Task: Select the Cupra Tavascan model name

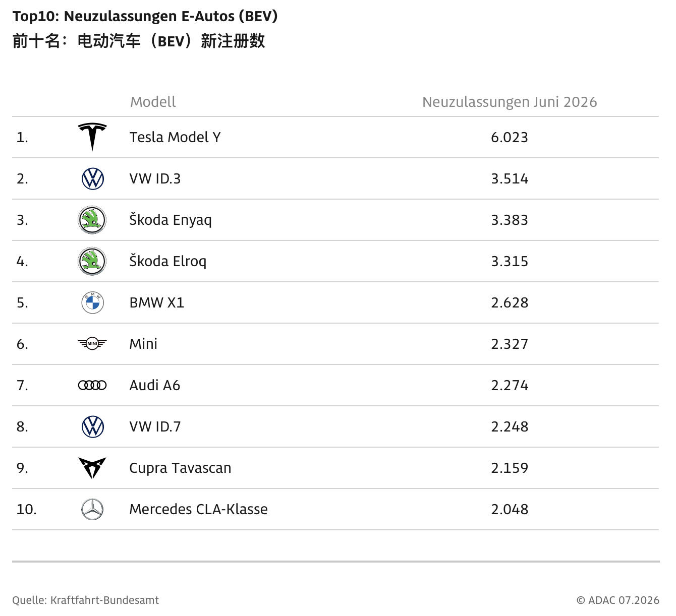Action: 180,468
